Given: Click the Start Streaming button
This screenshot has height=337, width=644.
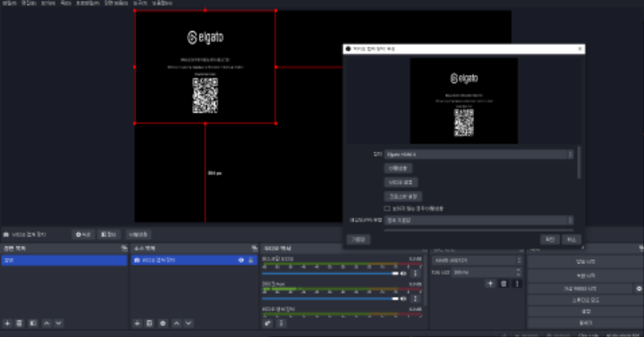Looking at the screenshot, I should 586,261.
